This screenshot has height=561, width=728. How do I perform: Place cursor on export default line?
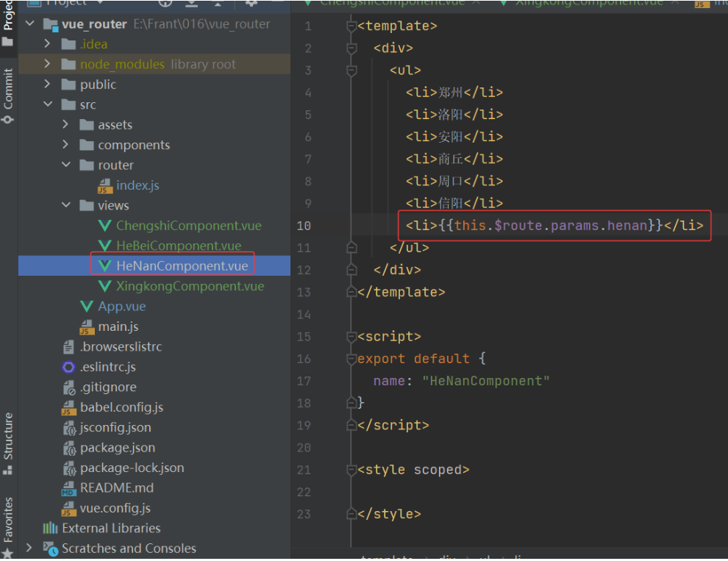pyautogui.click(x=421, y=359)
